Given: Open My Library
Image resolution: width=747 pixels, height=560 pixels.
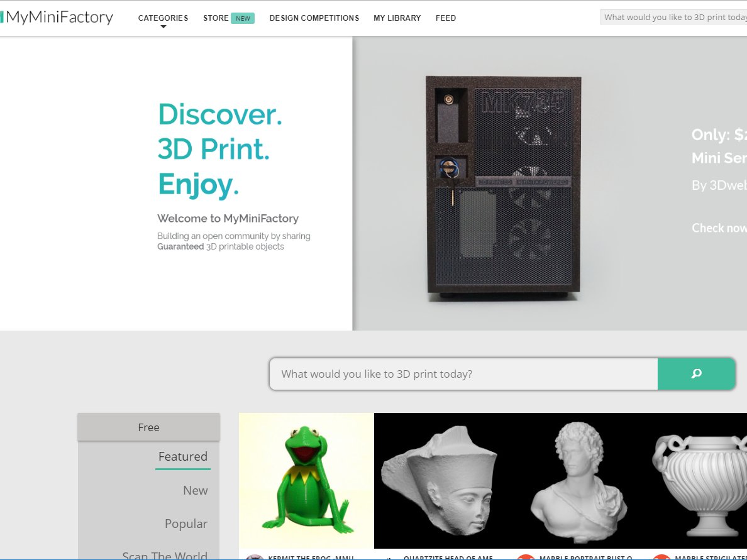Looking at the screenshot, I should pyautogui.click(x=397, y=18).
